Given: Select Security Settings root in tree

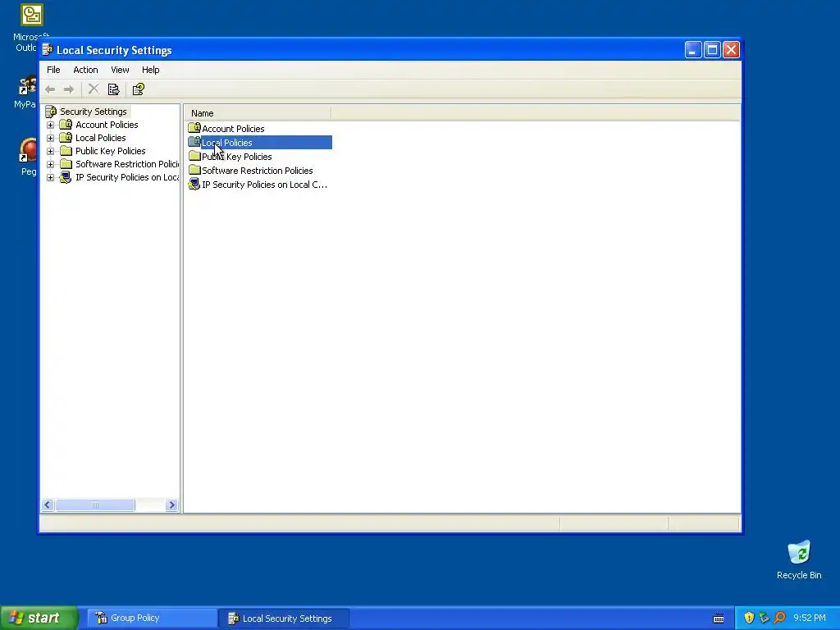Looking at the screenshot, I should coord(94,112).
